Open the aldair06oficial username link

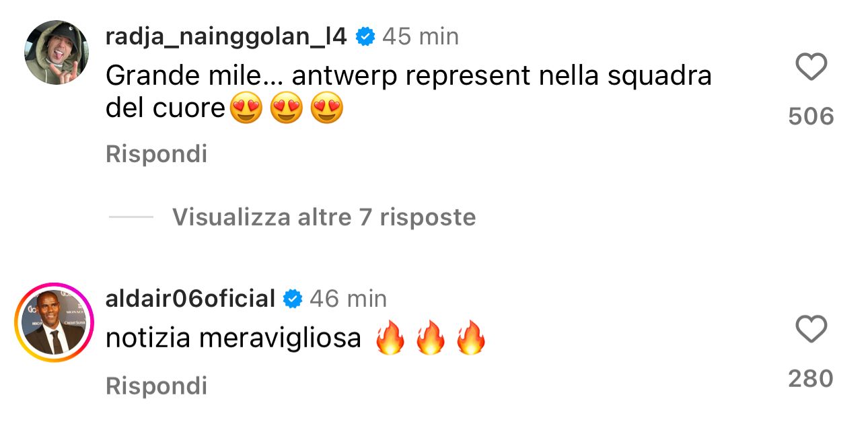pos(190,299)
